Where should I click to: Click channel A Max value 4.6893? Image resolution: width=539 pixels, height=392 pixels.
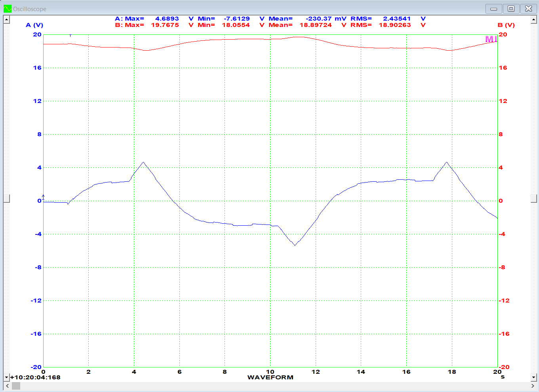coord(167,19)
